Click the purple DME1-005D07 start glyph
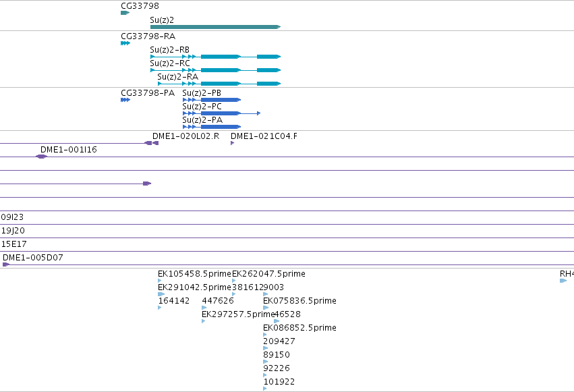 pyautogui.click(x=6, y=264)
